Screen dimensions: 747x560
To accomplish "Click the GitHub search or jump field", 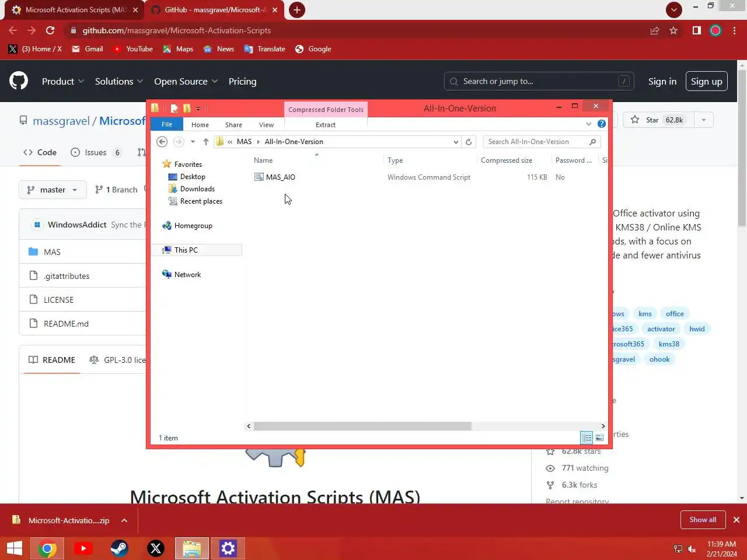I will (539, 82).
